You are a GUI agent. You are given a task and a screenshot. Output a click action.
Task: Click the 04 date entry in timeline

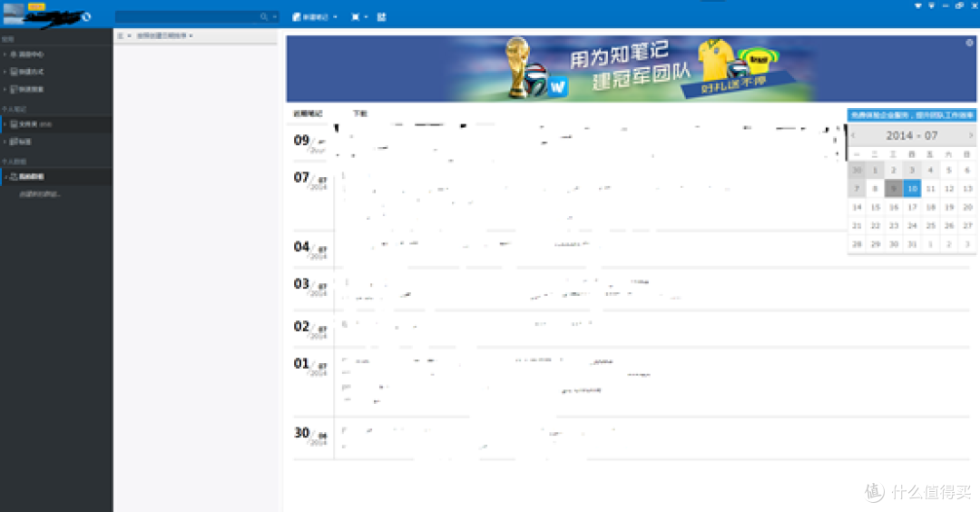pos(310,250)
